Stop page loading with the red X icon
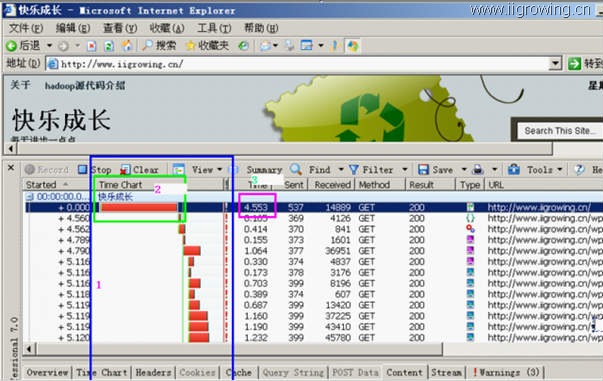The image size is (603, 381). (92, 46)
